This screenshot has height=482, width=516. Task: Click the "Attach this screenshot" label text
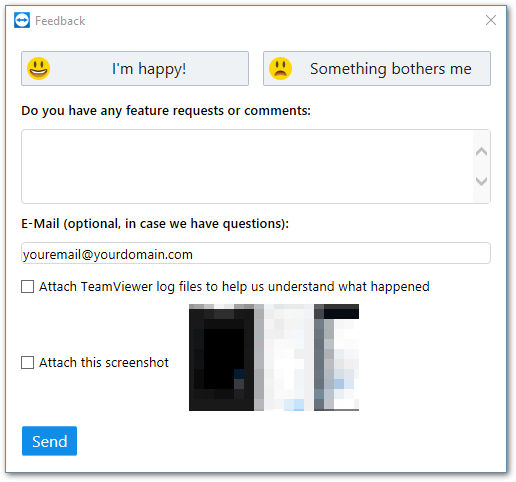[104, 363]
